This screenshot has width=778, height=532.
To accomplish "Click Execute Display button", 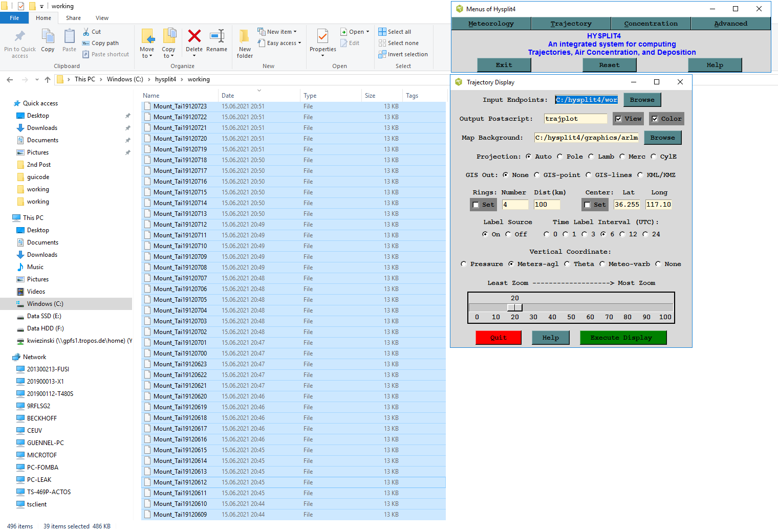I will [623, 338].
